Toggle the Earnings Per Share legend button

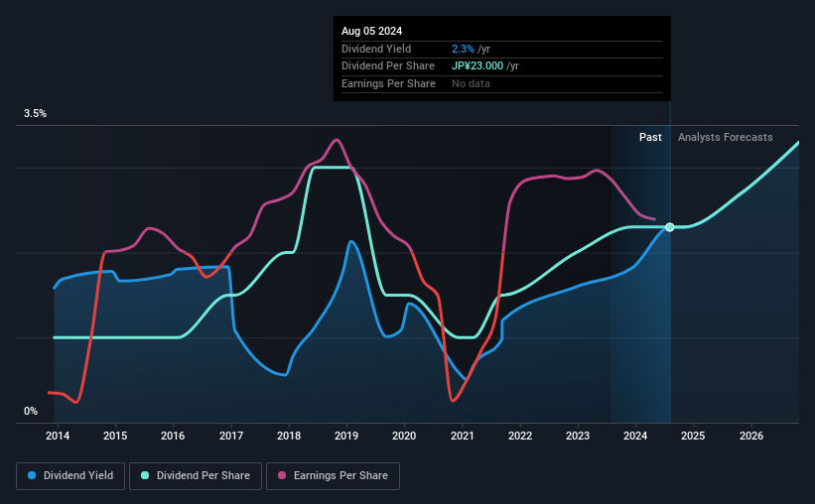pos(333,476)
